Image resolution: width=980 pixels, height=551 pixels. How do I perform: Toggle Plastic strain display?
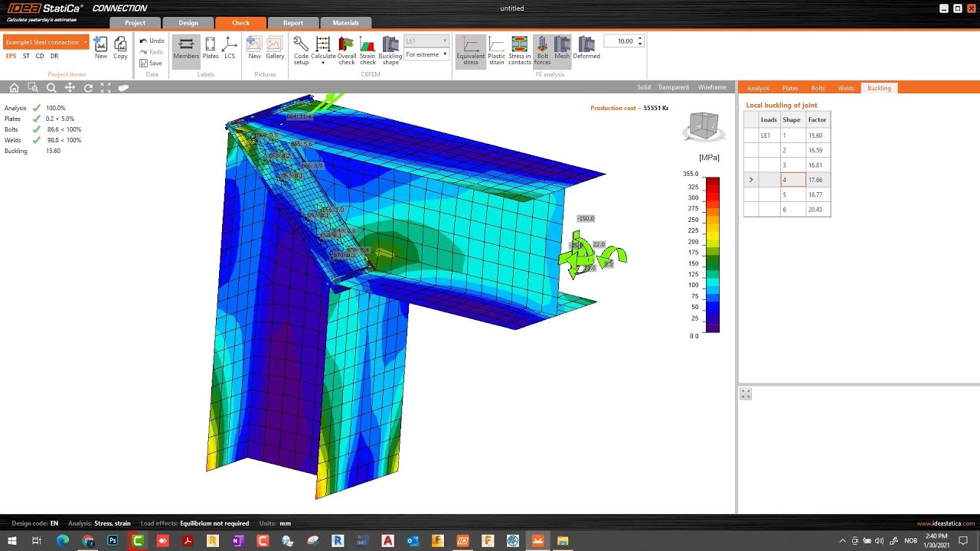tap(497, 51)
